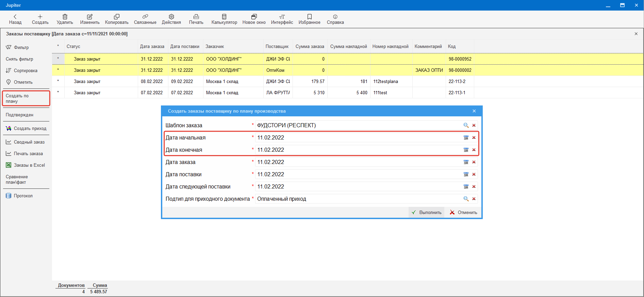Clear the Подтип для приходного документа field
Viewport: 644px width, 297px height.
click(x=474, y=199)
